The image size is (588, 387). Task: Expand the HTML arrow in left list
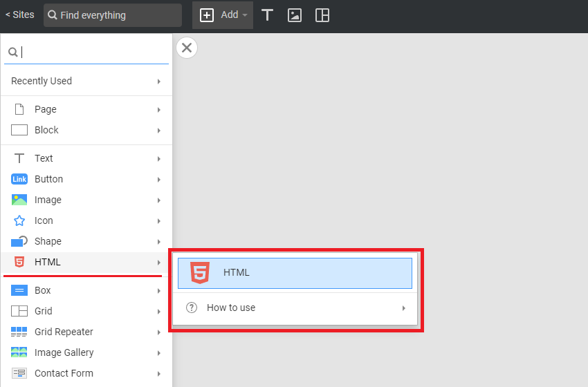pos(159,263)
